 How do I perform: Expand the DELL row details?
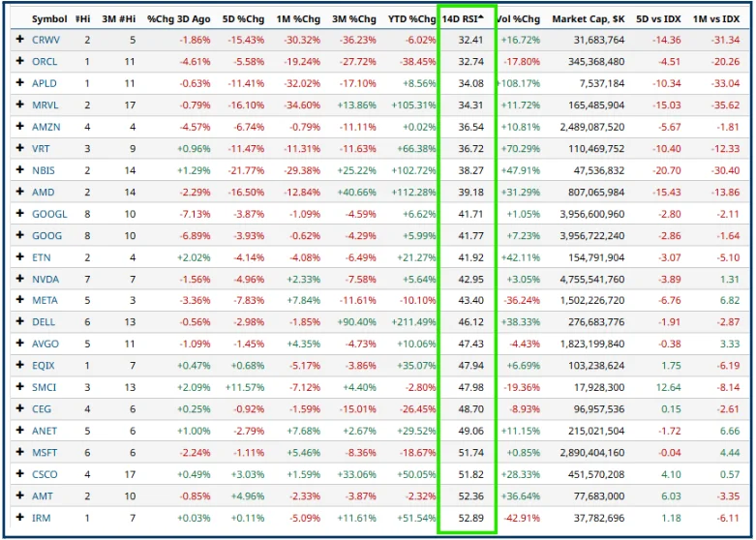[19, 321]
